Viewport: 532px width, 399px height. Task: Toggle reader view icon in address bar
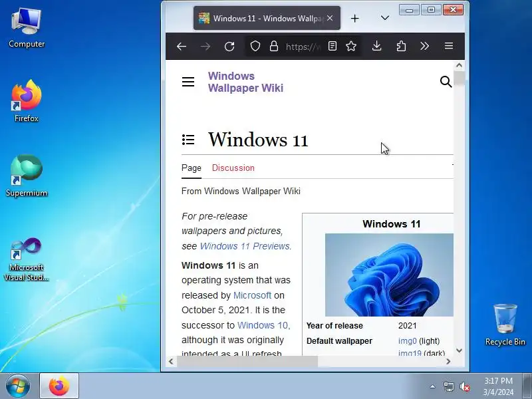332,46
